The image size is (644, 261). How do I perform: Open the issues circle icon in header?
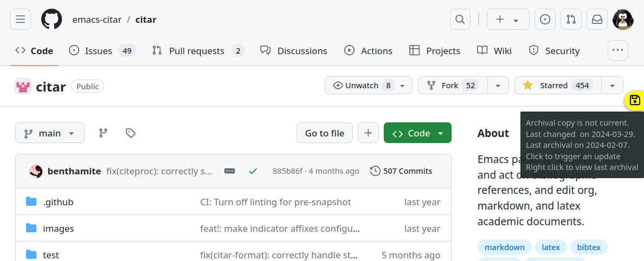pyautogui.click(x=545, y=19)
